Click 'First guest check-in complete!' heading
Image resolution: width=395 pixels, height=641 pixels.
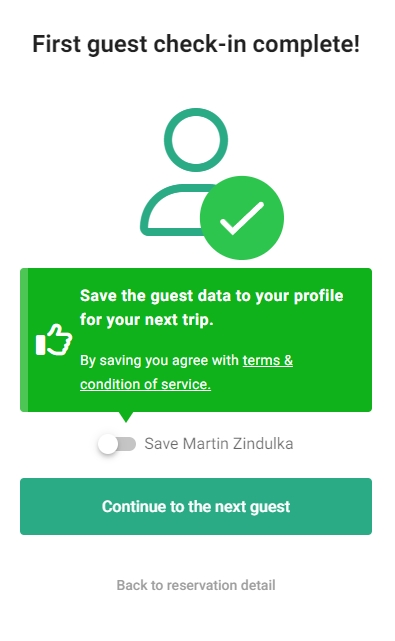pos(196,44)
